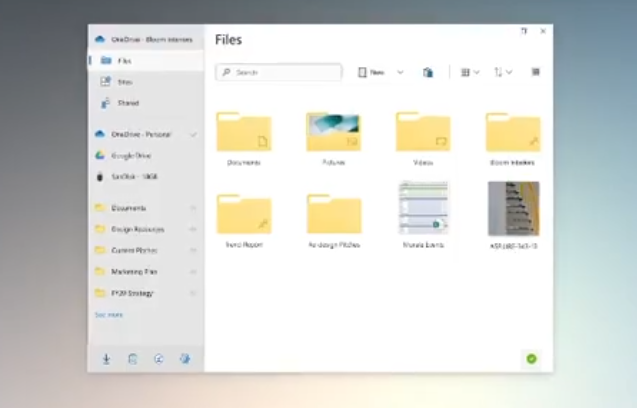Open the recycle bin icon in bottom sidebar
The width and height of the screenshot is (637, 408).
pos(132,359)
